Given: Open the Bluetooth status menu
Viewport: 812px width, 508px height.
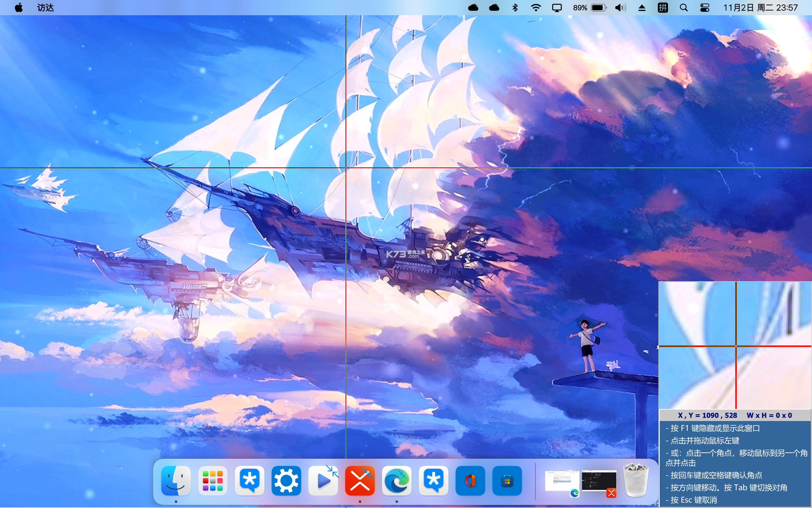Looking at the screenshot, I should [x=515, y=7].
